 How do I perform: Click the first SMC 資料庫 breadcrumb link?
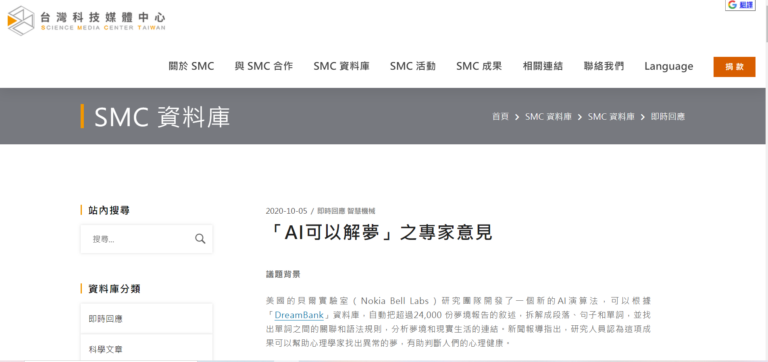coord(548,117)
